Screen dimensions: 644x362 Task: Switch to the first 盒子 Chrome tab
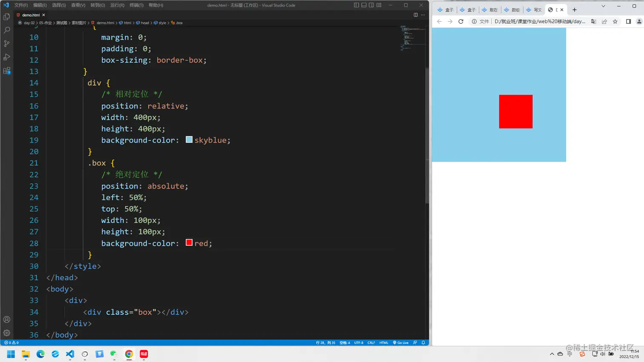(446, 10)
